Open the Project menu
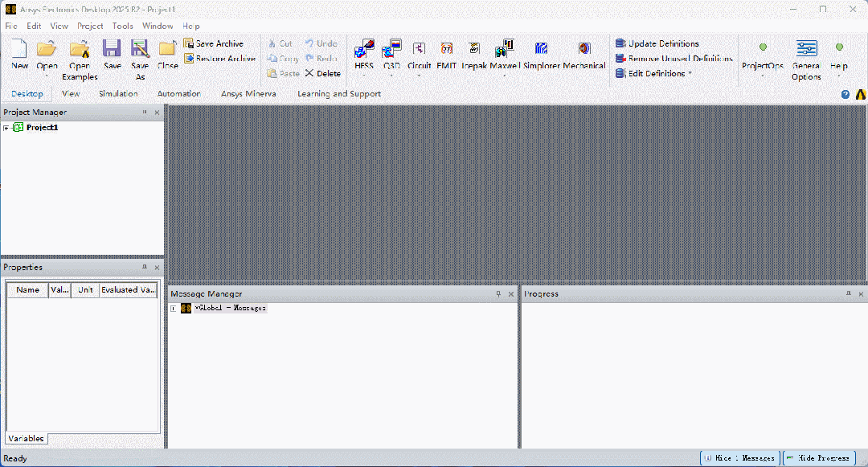 coord(90,26)
